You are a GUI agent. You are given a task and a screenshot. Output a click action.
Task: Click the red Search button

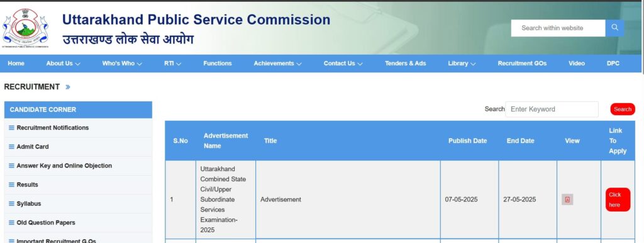(623, 110)
